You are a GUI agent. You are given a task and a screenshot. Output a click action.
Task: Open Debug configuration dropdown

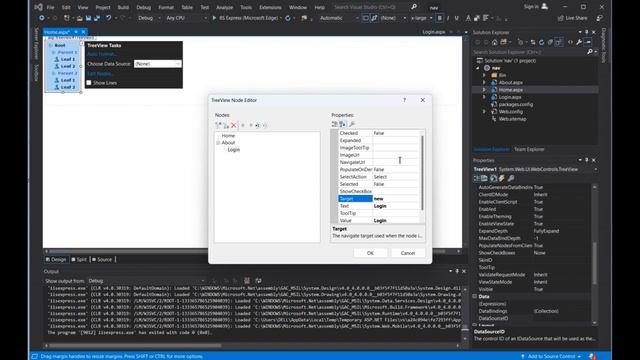(x=149, y=18)
